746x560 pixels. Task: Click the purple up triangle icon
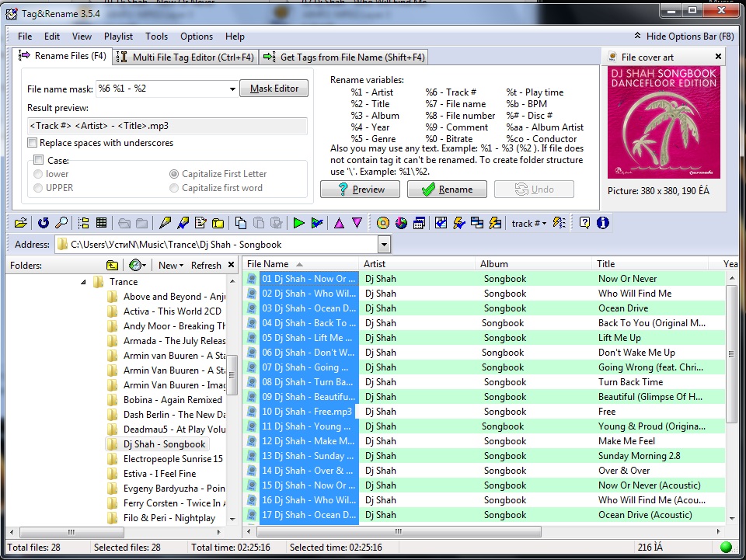click(x=339, y=224)
